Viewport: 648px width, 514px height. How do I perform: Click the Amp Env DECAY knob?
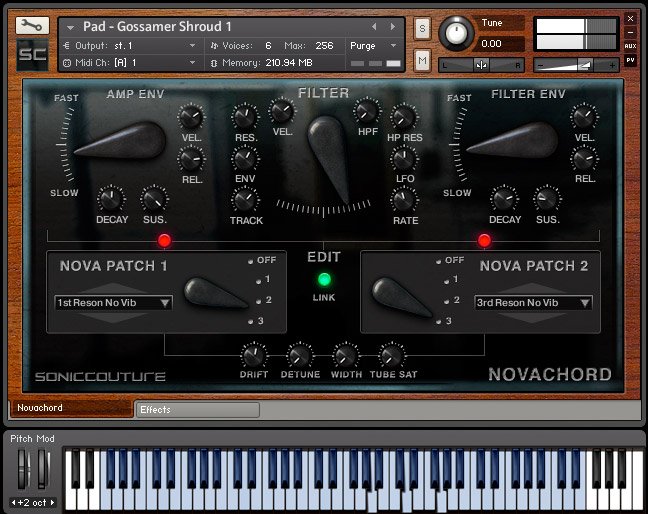click(x=112, y=199)
